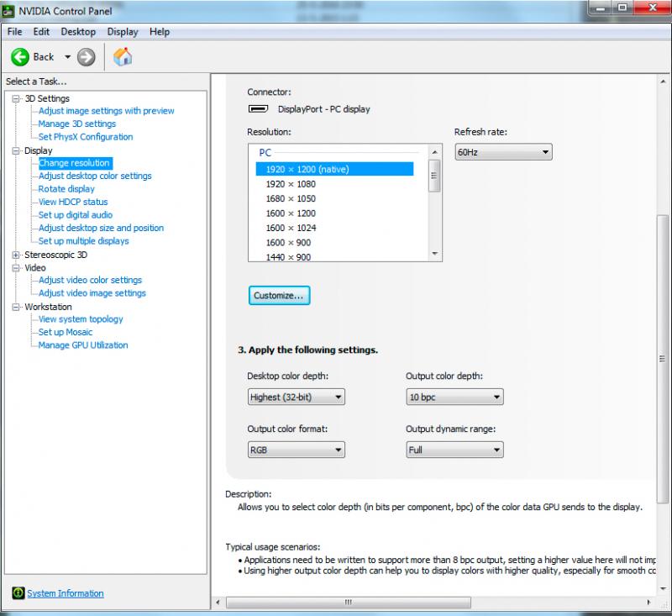
Task: Click the horizontal scrollbar thumb at the bottom
Action: coord(349,603)
